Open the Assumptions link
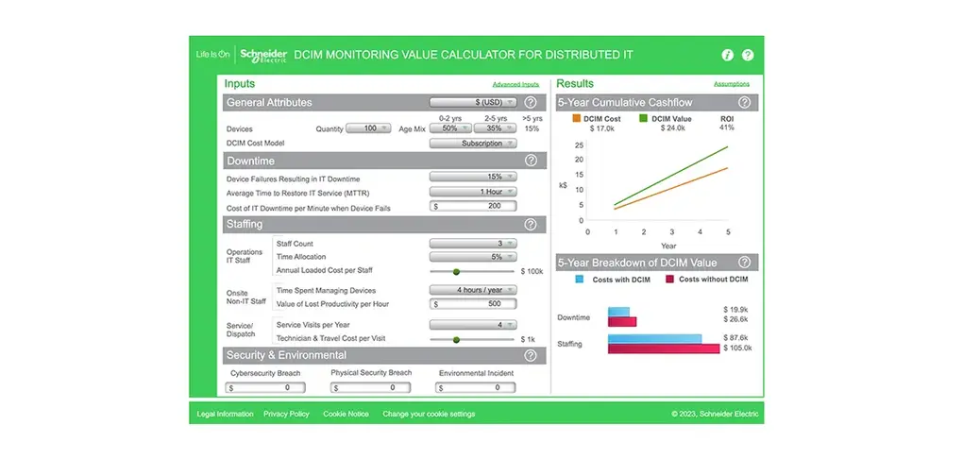Viewport: 980px width, 459px height. pos(732,84)
